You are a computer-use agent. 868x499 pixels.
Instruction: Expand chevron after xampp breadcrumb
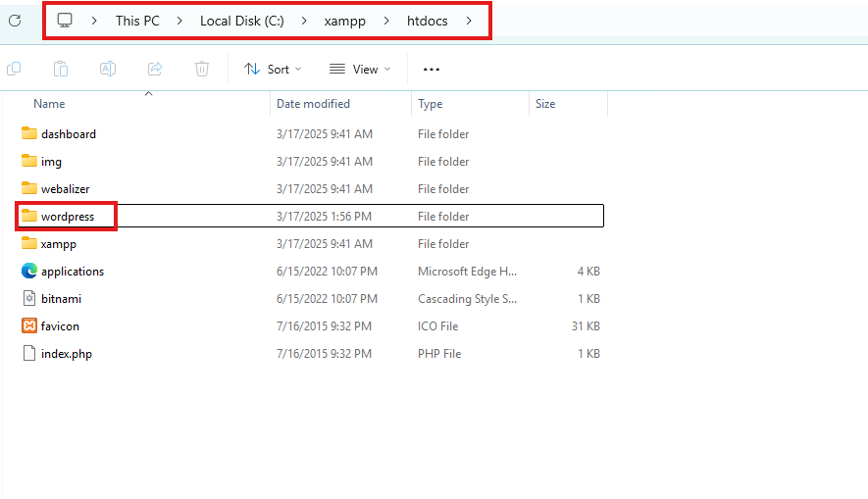386,21
